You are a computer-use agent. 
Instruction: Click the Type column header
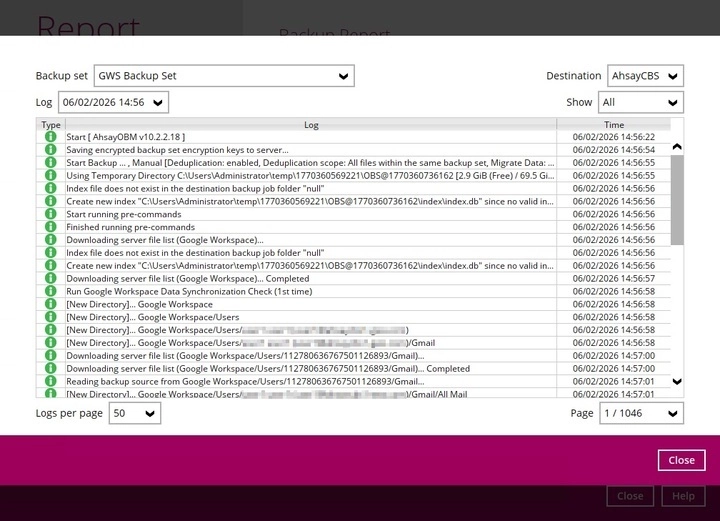click(51, 125)
